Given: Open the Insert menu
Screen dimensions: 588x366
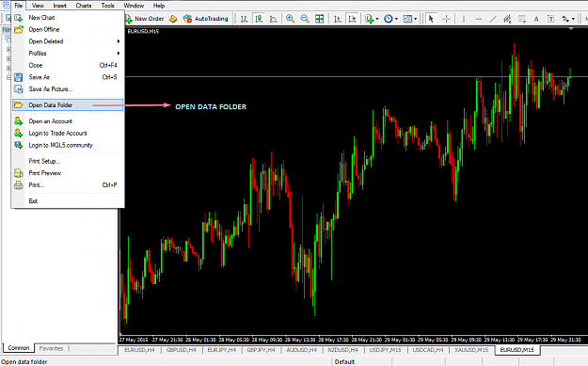Looking at the screenshot, I should [59, 6].
